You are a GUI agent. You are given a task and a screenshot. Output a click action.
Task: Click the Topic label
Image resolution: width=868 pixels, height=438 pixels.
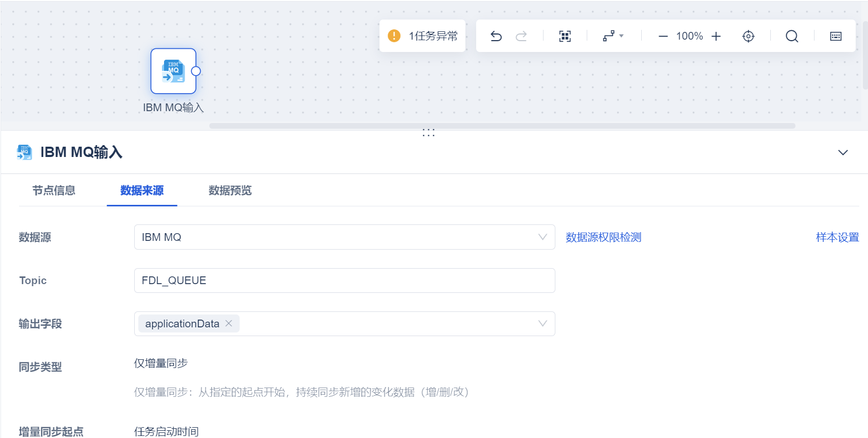[33, 281]
